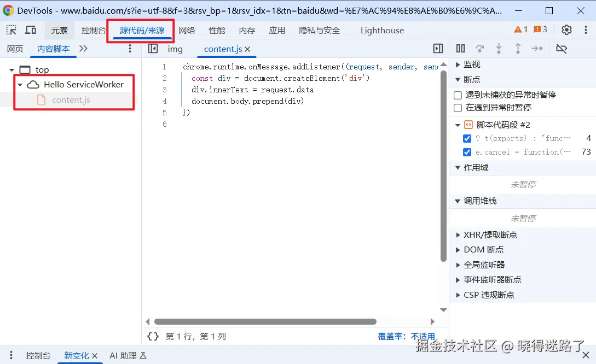Collapse the 调用堆栈 section

(458, 201)
